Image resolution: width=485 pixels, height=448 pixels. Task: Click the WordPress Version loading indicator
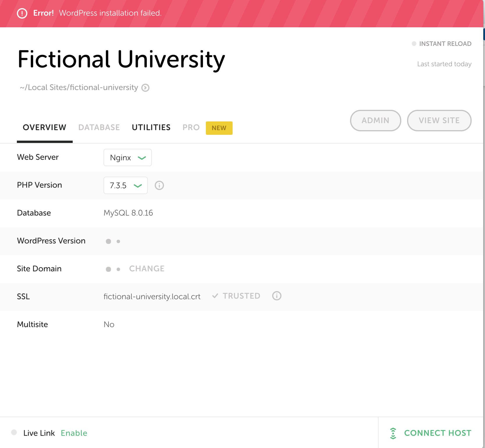(113, 241)
